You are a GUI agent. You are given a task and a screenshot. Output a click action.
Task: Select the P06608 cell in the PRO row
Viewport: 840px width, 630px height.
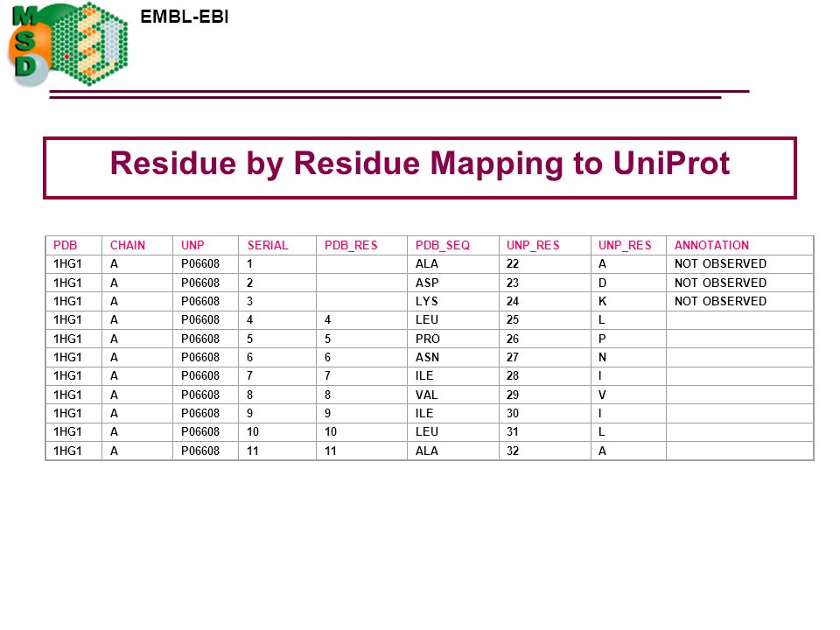(199, 339)
